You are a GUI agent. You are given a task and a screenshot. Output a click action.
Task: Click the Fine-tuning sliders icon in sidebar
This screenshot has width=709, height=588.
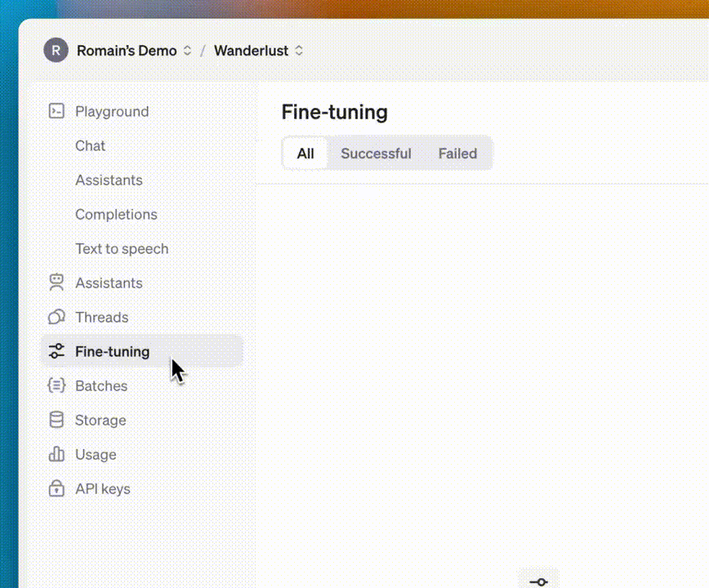(56, 351)
